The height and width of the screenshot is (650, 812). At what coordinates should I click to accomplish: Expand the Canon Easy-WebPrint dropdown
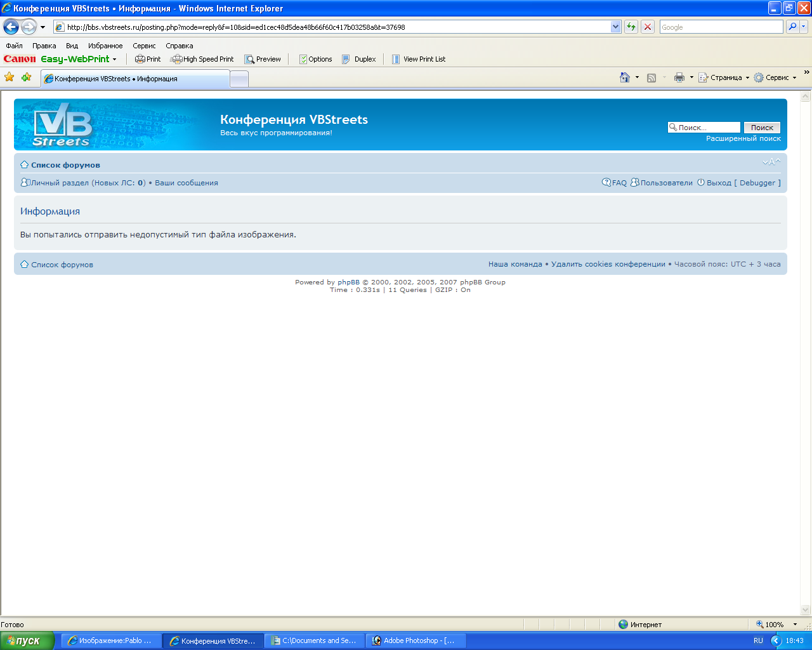coord(114,59)
